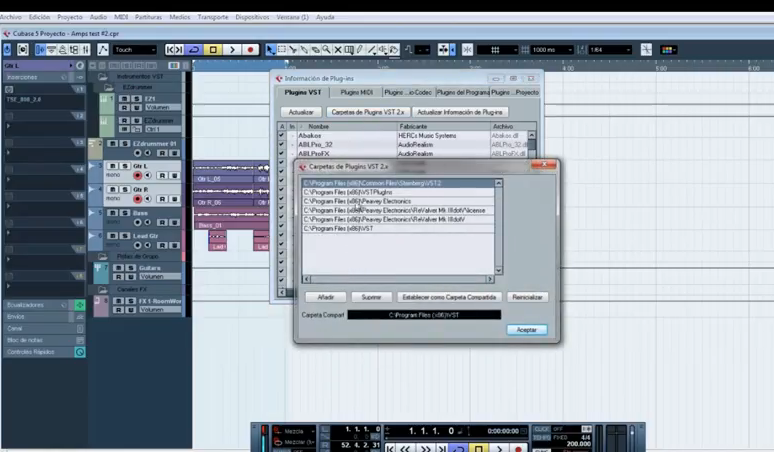
Task: Open the 1/64 quantize dropdown
Action: [610, 50]
